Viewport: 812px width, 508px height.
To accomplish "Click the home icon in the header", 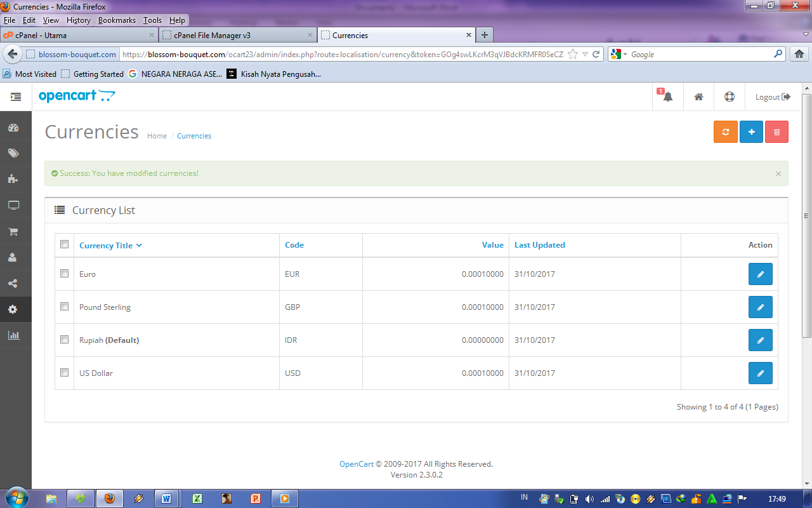I will (698, 97).
